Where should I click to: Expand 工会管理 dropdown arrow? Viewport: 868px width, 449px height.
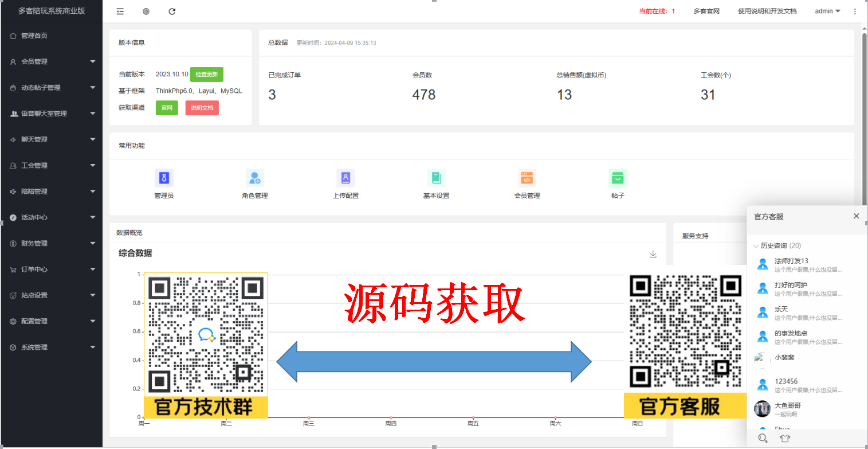point(93,165)
